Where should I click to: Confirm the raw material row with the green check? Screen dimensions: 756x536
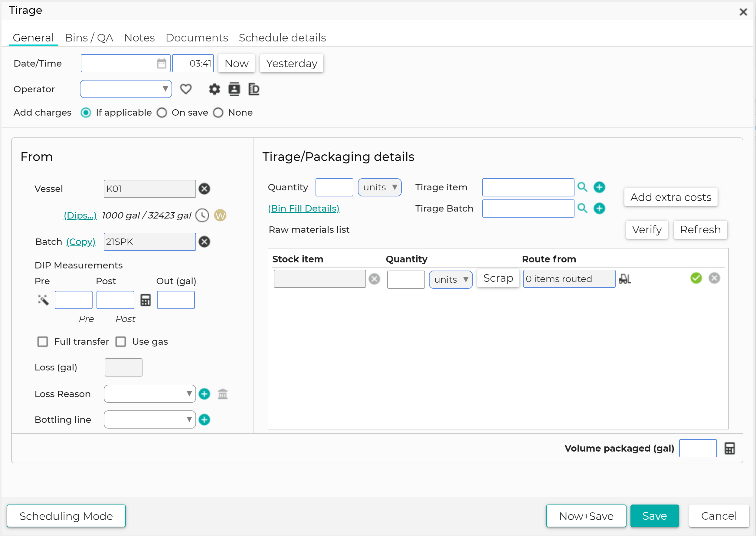696,278
